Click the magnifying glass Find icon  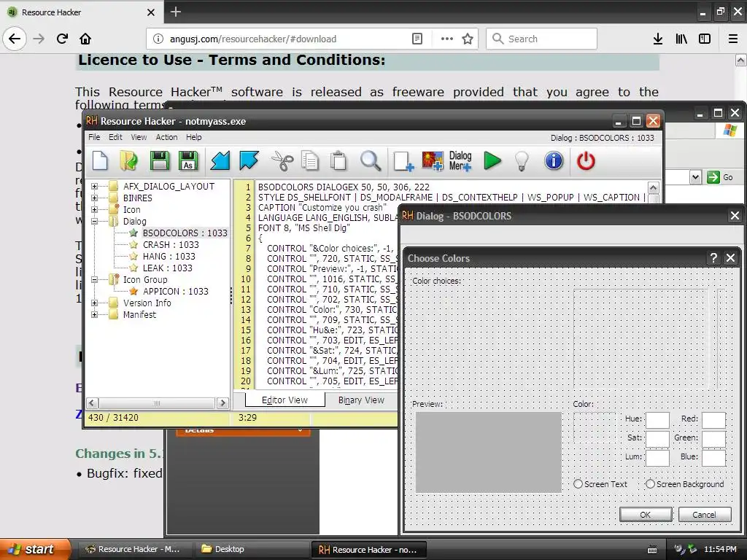[x=370, y=161]
